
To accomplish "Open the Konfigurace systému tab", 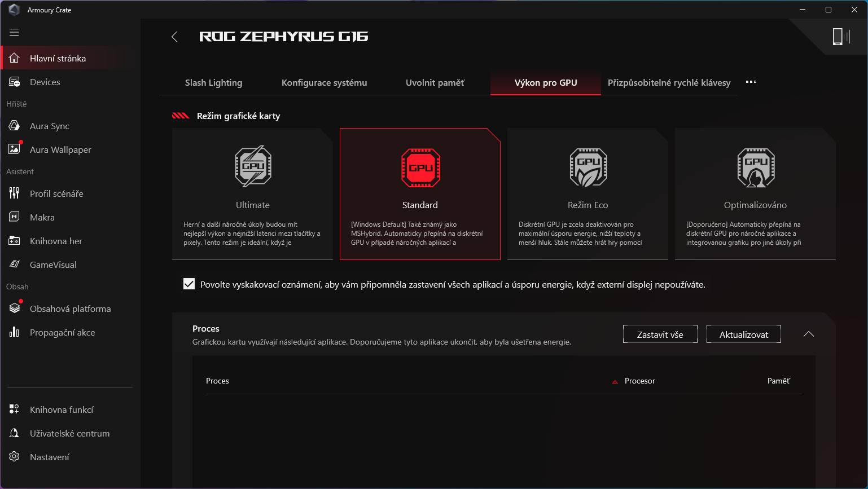I will (324, 82).
